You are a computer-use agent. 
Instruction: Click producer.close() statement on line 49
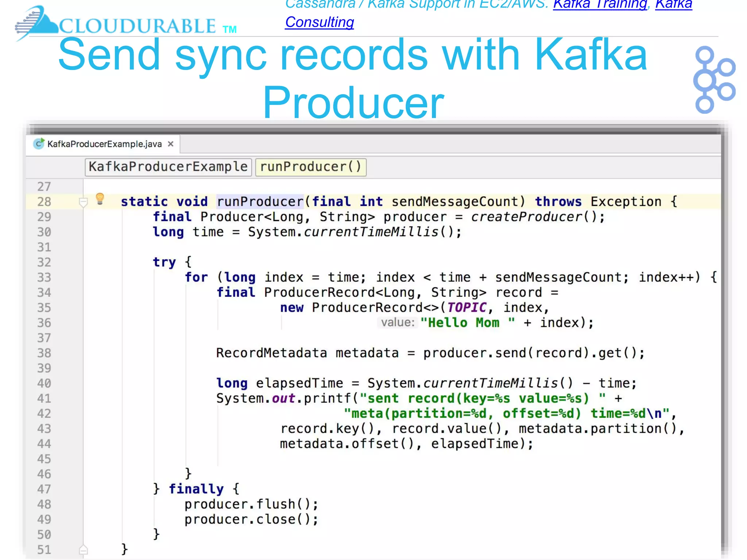pyautogui.click(x=251, y=519)
